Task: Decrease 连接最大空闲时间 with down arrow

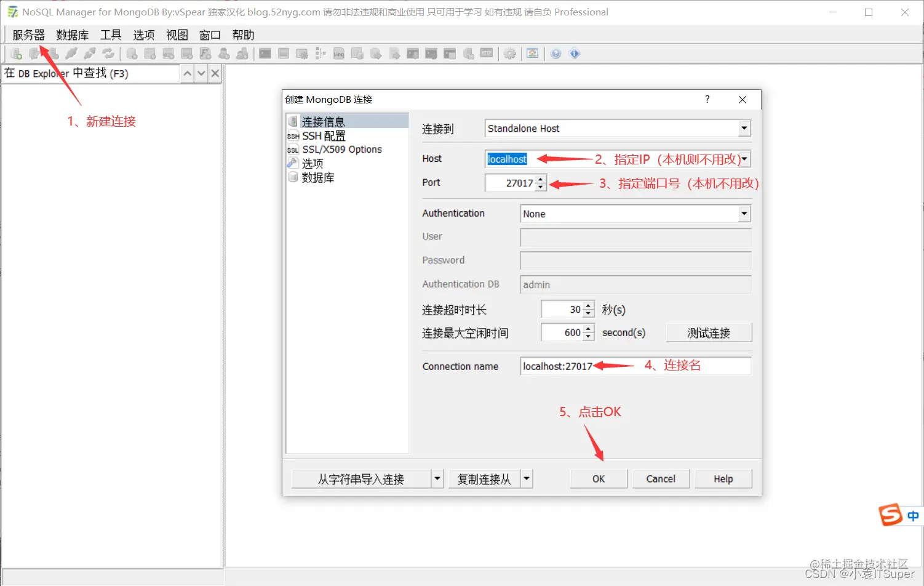Action: [x=589, y=337]
